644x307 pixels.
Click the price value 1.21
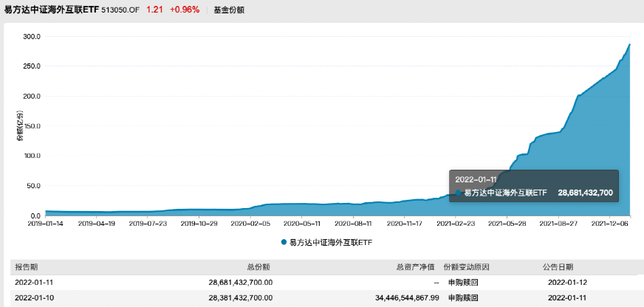click(x=154, y=10)
